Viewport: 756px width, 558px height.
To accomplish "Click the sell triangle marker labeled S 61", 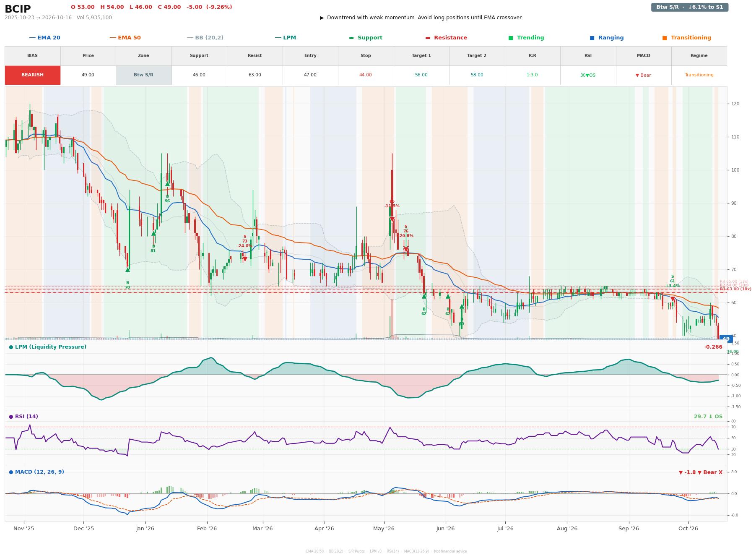I will [673, 299].
